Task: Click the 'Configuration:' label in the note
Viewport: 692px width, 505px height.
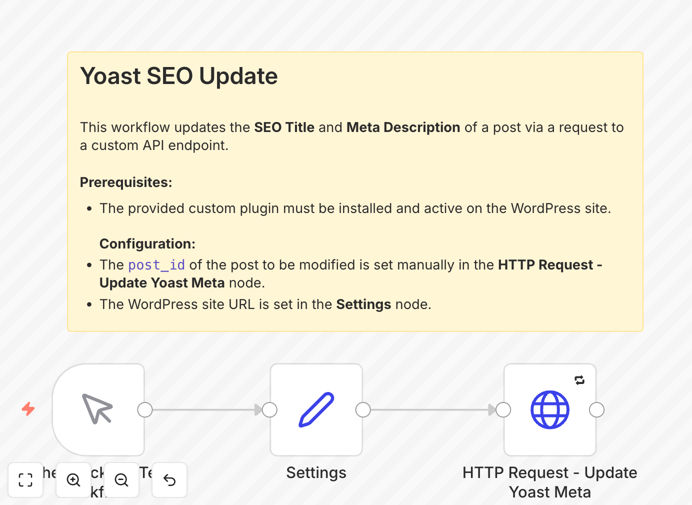Action: pyautogui.click(x=147, y=244)
